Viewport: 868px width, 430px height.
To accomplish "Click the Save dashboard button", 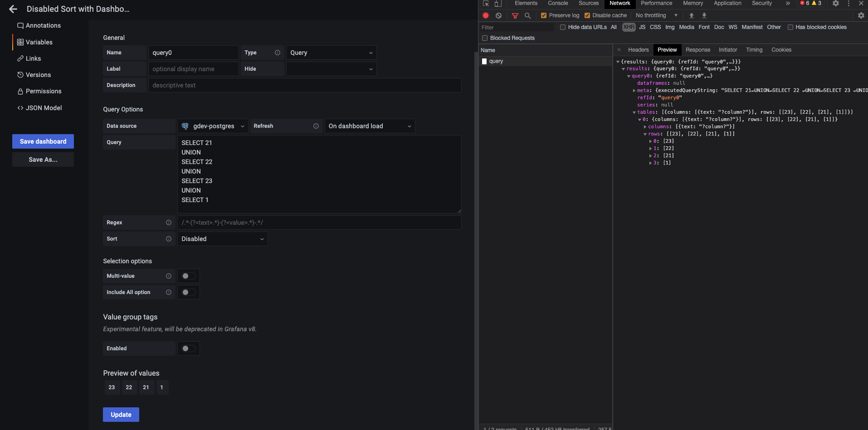I will (x=43, y=141).
